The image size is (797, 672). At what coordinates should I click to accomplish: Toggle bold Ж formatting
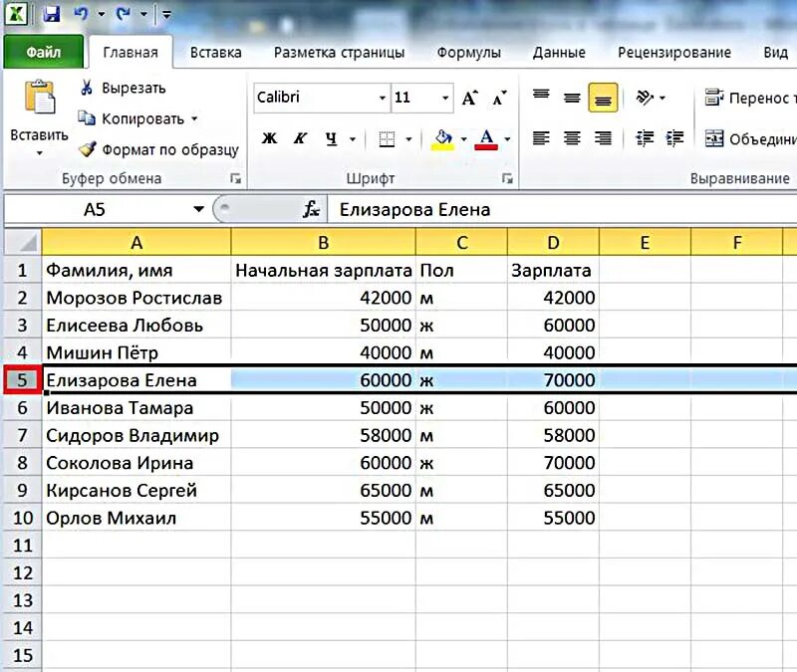click(x=269, y=138)
